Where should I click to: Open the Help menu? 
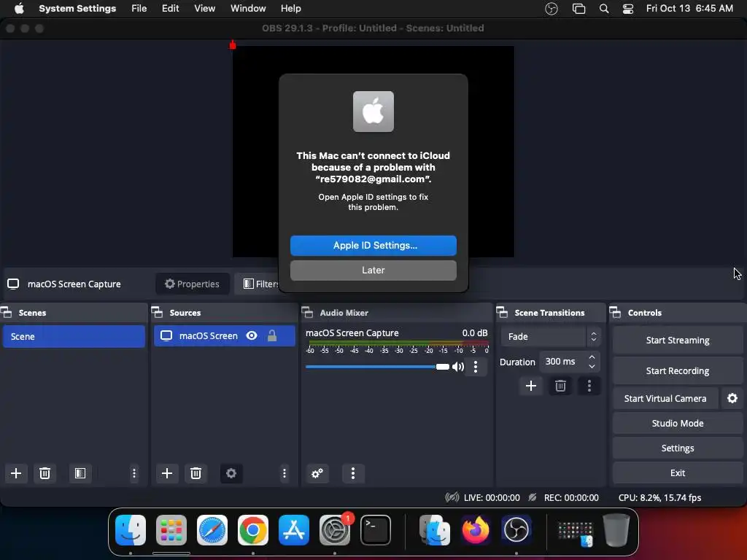click(290, 9)
